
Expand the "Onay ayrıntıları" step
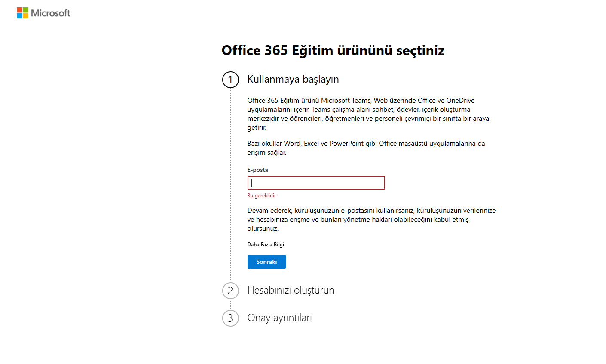coord(279,318)
